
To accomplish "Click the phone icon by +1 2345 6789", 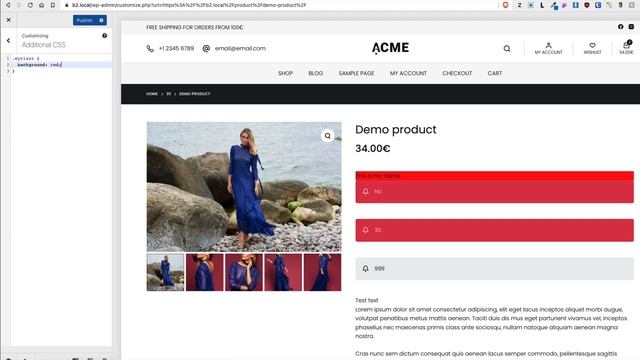I will point(150,49).
